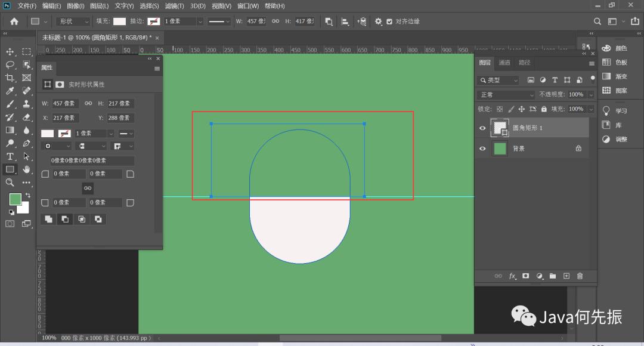Viewport: 644px width, 346px height.
Task: Open the 学习 panel
Action: tap(621, 111)
